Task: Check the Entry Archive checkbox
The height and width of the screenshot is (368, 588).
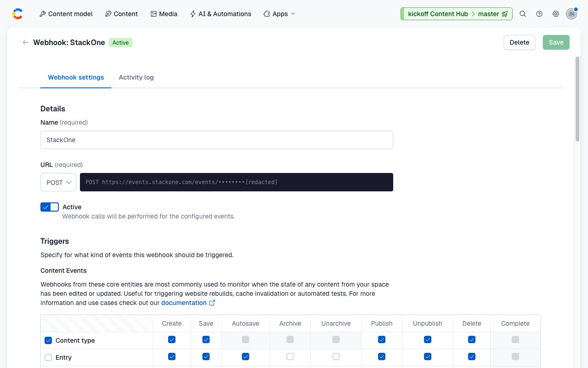Action: [x=290, y=356]
